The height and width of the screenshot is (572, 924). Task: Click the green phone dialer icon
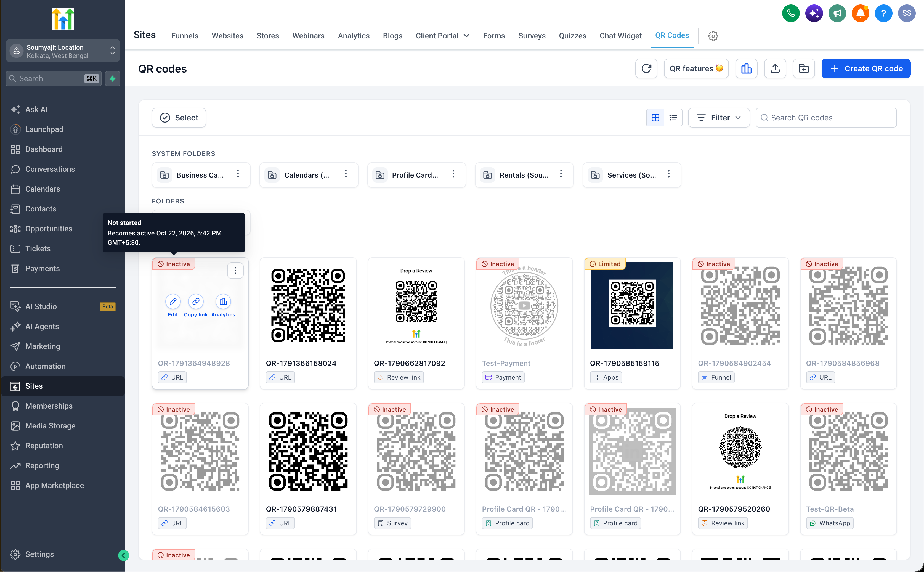coord(791,13)
